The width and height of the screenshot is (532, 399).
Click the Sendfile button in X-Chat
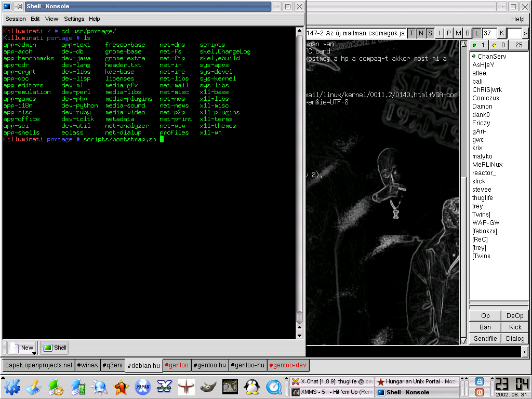[x=485, y=339]
